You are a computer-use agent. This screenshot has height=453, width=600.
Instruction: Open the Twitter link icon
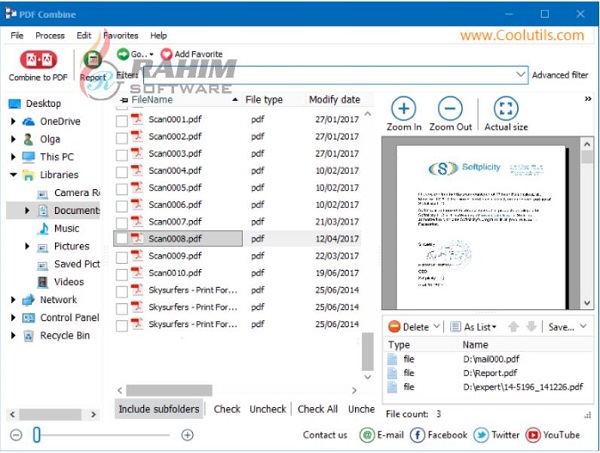[x=481, y=435]
